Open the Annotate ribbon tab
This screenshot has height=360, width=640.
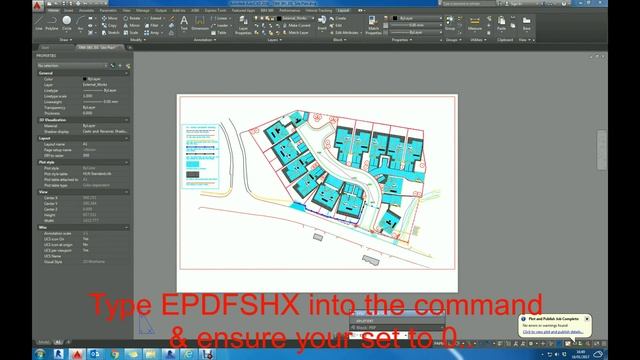(x=86, y=11)
